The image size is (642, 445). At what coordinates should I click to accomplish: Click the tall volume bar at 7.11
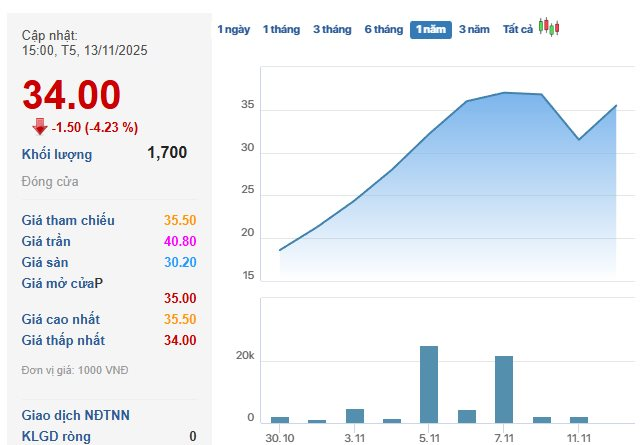point(504,389)
